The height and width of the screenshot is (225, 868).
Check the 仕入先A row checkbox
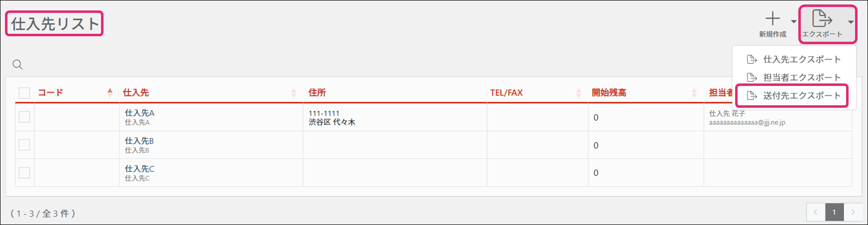24,117
